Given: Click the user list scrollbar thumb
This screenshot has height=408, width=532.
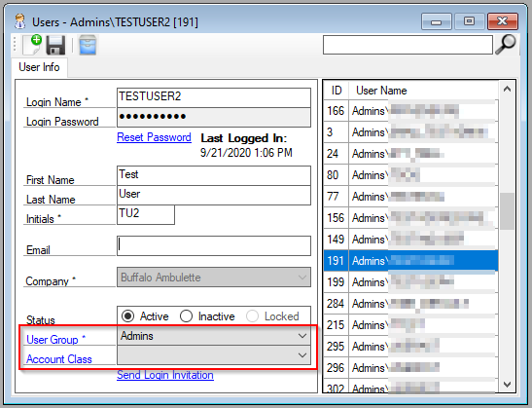Looking at the screenshot, I should (507, 211).
